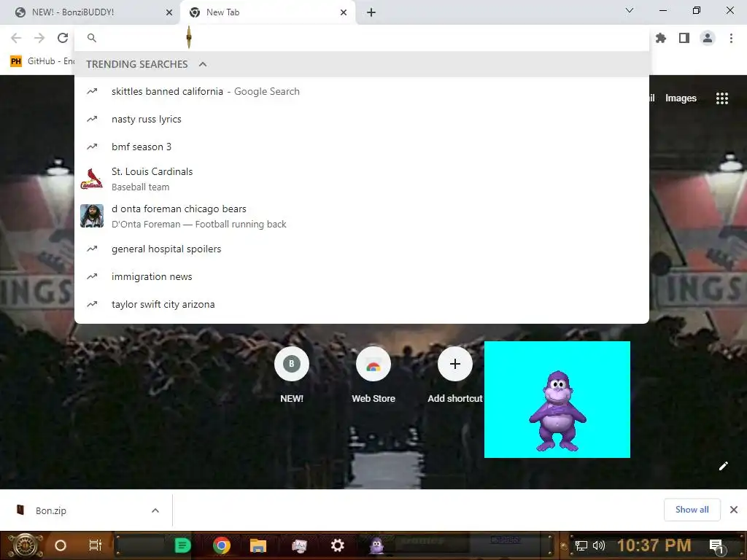The width and height of the screenshot is (747, 560).
Task: Click the St. Louis Cardinals logo thumbnail
Action: click(92, 179)
